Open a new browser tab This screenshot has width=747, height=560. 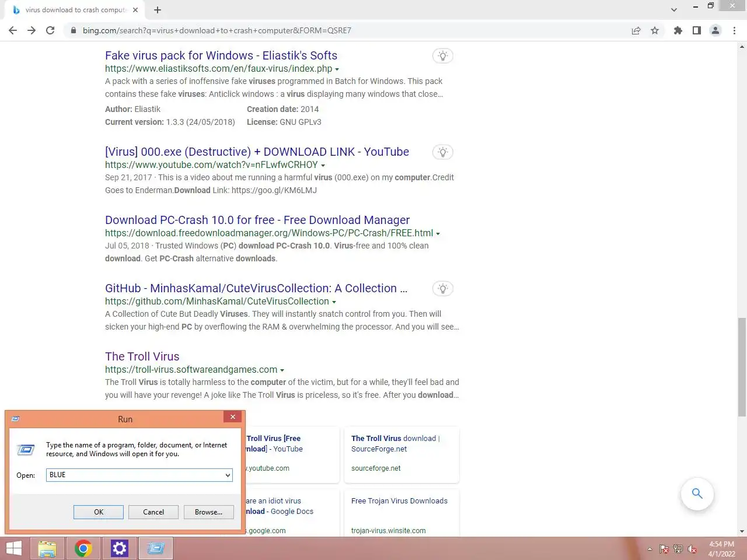pyautogui.click(x=158, y=10)
